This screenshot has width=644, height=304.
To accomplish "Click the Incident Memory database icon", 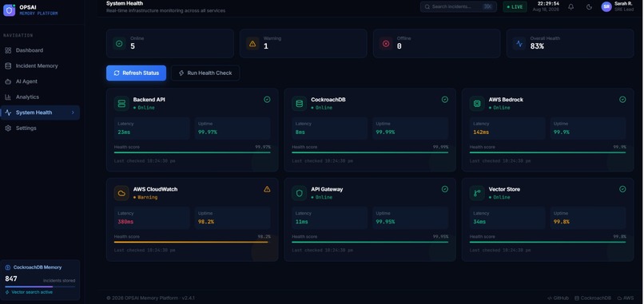I will coord(8,65).
